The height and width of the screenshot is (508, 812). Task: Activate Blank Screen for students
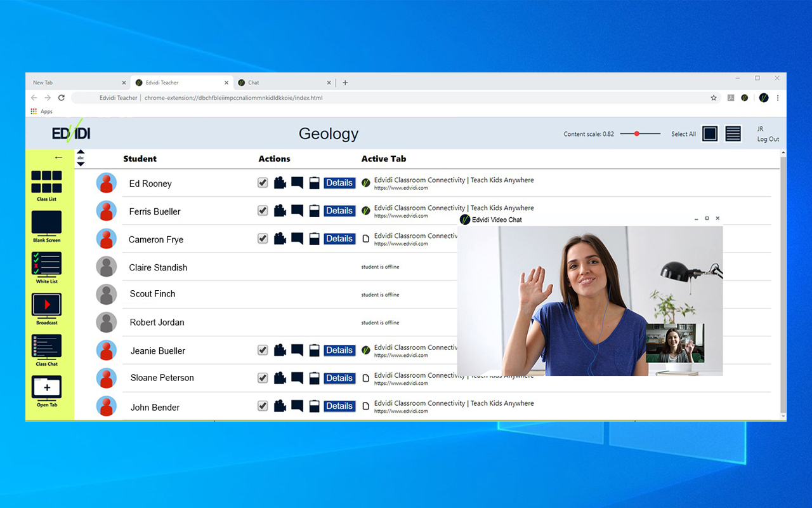point(46,227)
